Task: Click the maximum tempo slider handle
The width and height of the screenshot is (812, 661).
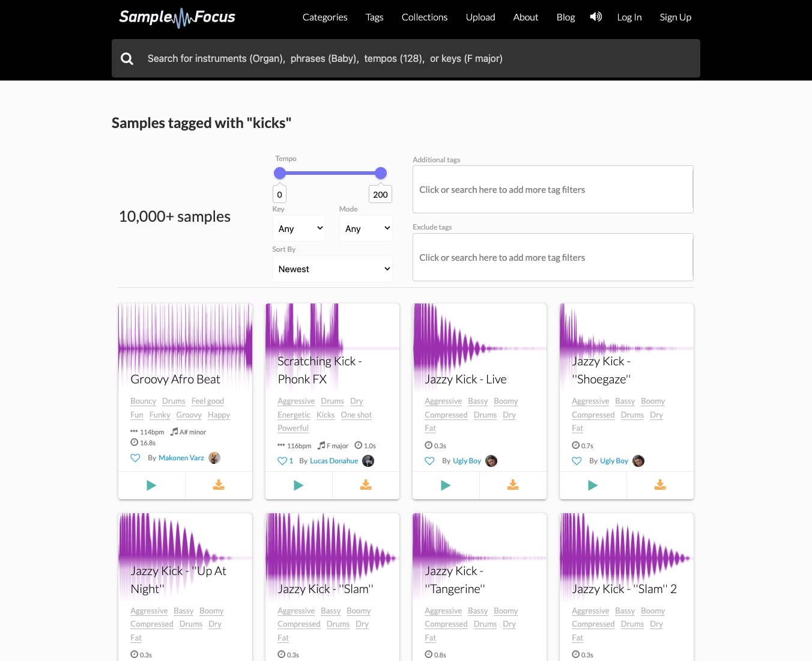Action: [x=381, y=174]
